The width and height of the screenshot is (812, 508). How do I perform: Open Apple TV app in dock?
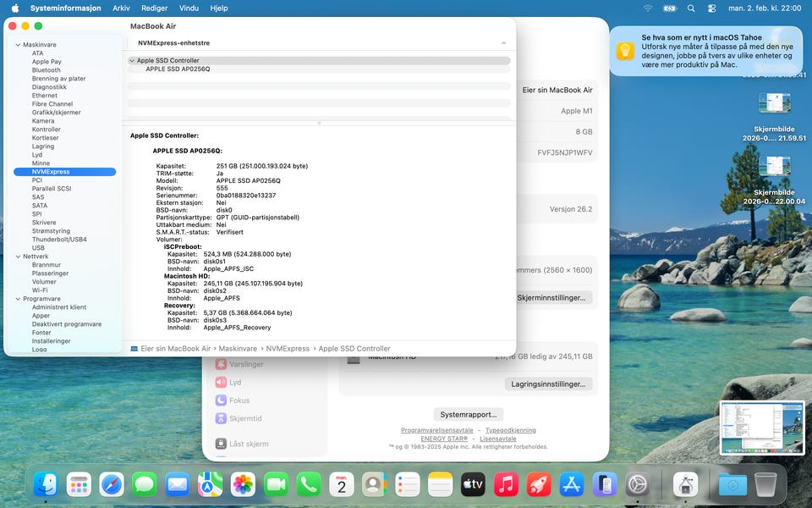(x=473, y=484)
